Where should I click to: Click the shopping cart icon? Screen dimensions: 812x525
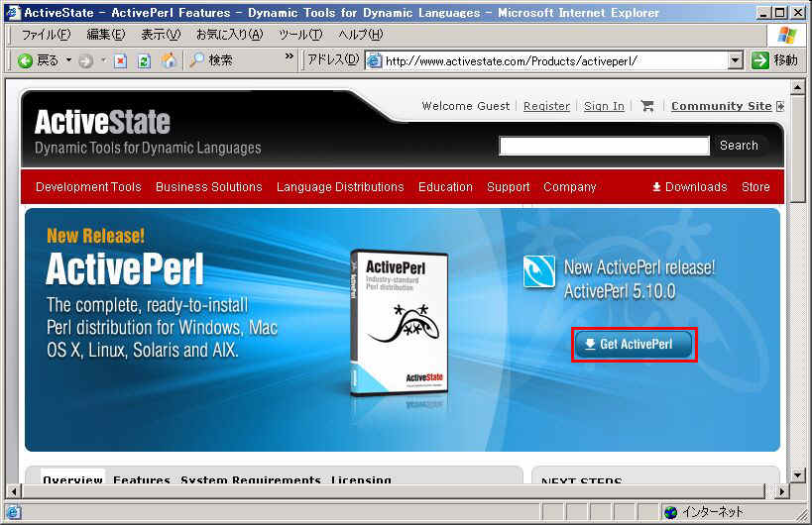[x=647, y=106]
